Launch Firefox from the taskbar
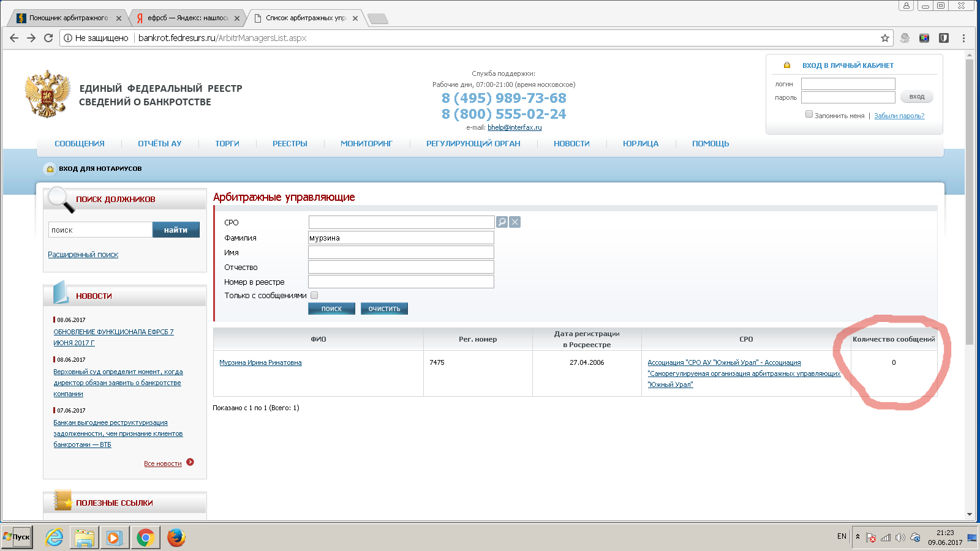The width and height of the screenshot is (980, 551). tap(176, 538)
